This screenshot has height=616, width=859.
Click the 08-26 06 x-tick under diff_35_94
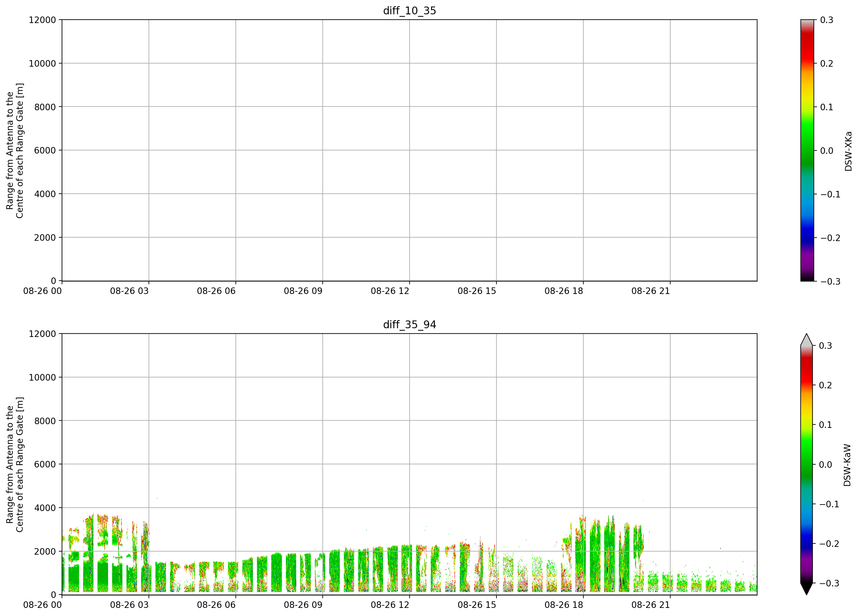pyautogui.click(x=216, y=605)
